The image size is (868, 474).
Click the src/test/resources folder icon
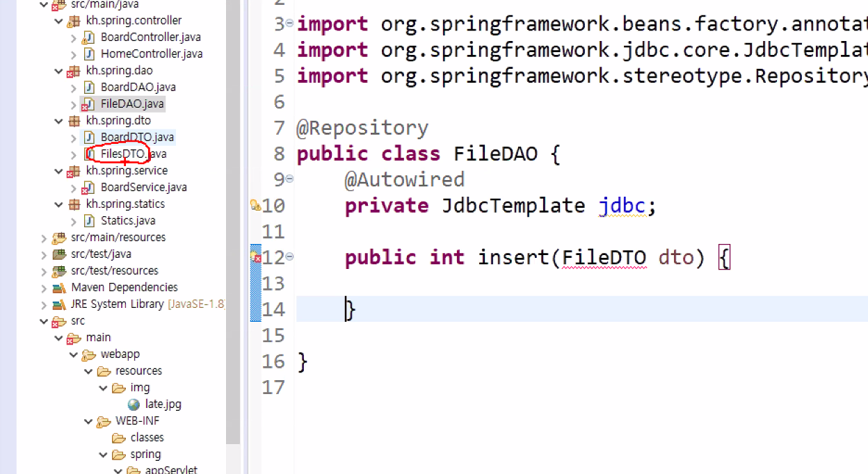coord(59,270)
